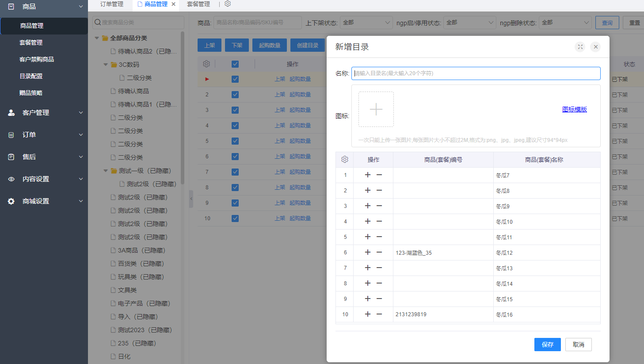
Task: Uncheck the checkbox in row 2
Action: 235,95
